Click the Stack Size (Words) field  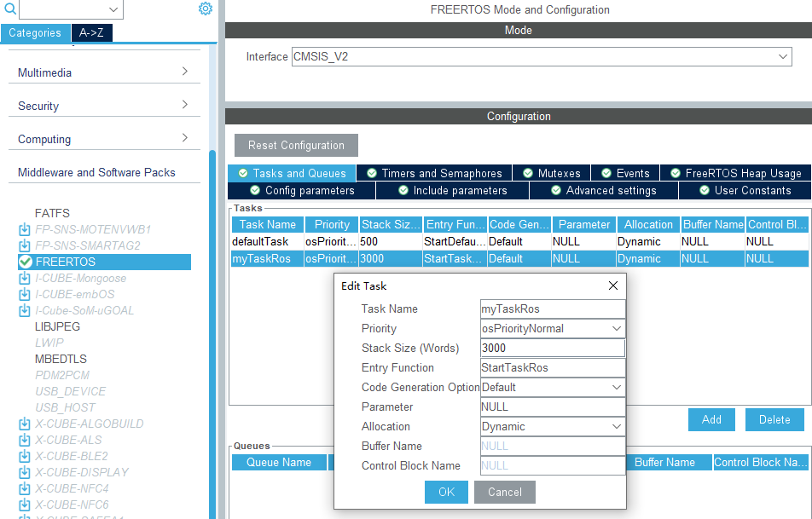point(553,349)
